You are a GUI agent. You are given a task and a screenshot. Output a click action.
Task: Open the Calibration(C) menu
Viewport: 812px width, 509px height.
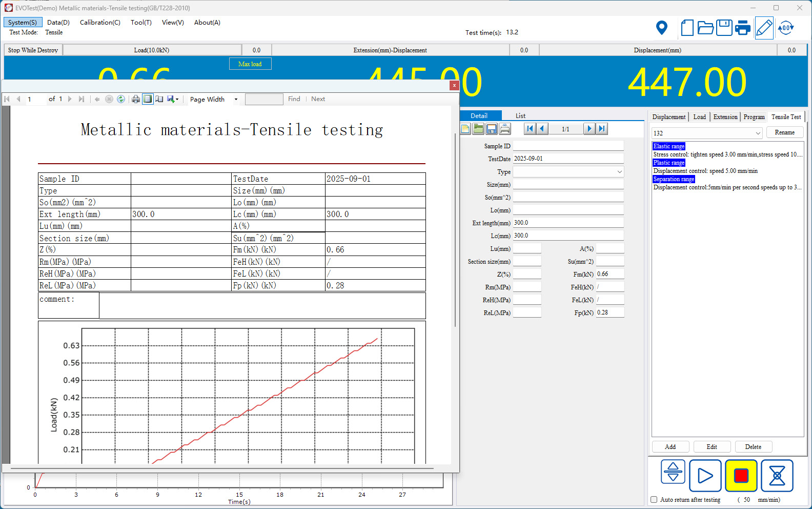coord(100,23)
